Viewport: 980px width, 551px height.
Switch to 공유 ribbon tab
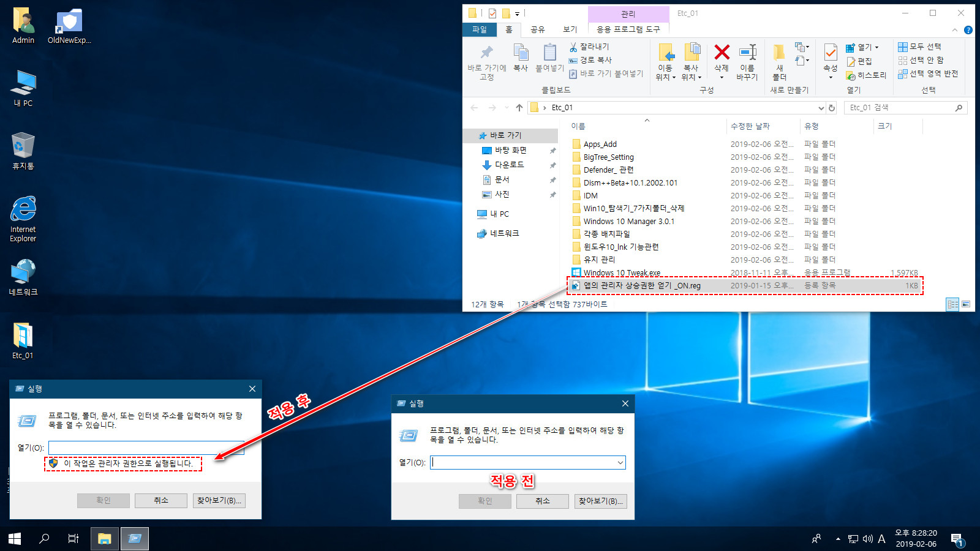[538, 29]
